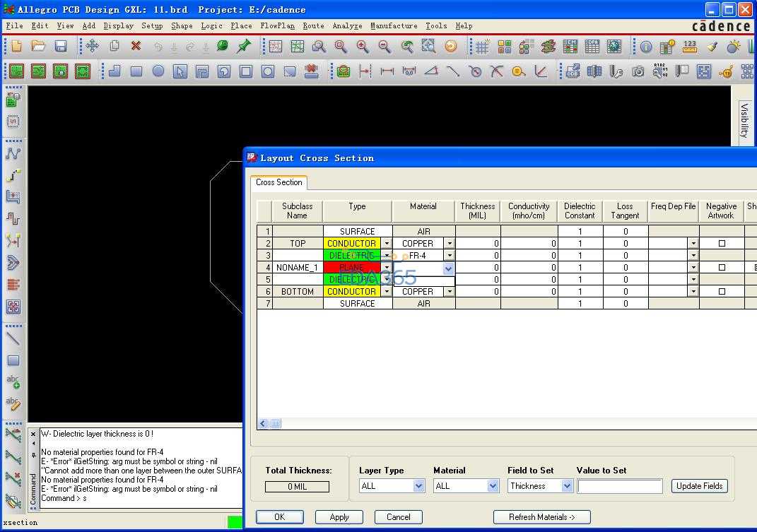This screenshot has height=532, width=757.
Task: Click the Add Line tool in sidebar
Action: (x=13, y=338)
